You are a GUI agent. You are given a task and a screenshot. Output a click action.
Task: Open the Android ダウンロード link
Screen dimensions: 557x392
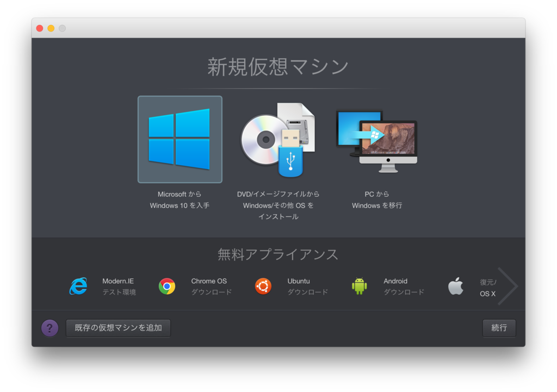(405, 291)
